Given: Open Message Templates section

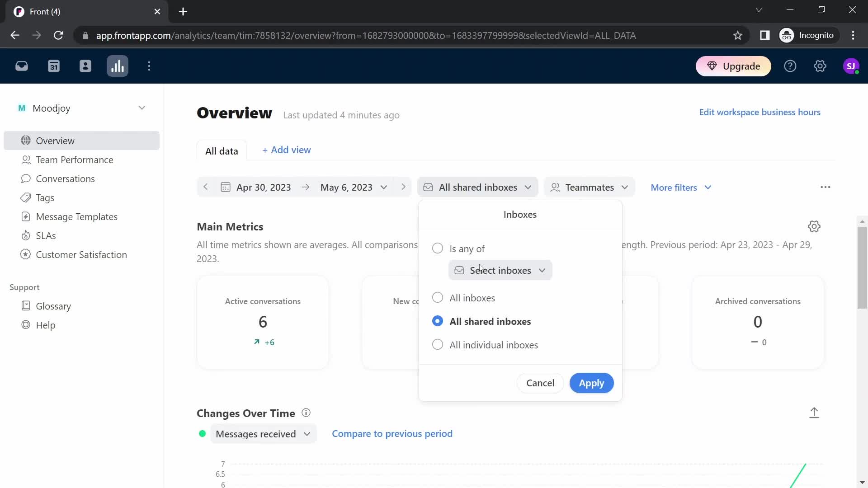Looking at the screenshot, I should (x=76, y=216).
